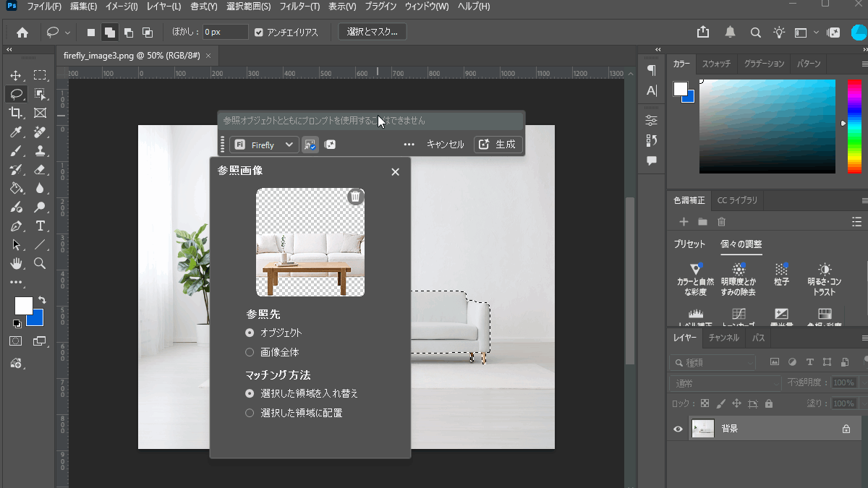This screenshot has height=488, width=868.
Task: Select the 画像全体 radio option
Action: (x=250, y=352)
